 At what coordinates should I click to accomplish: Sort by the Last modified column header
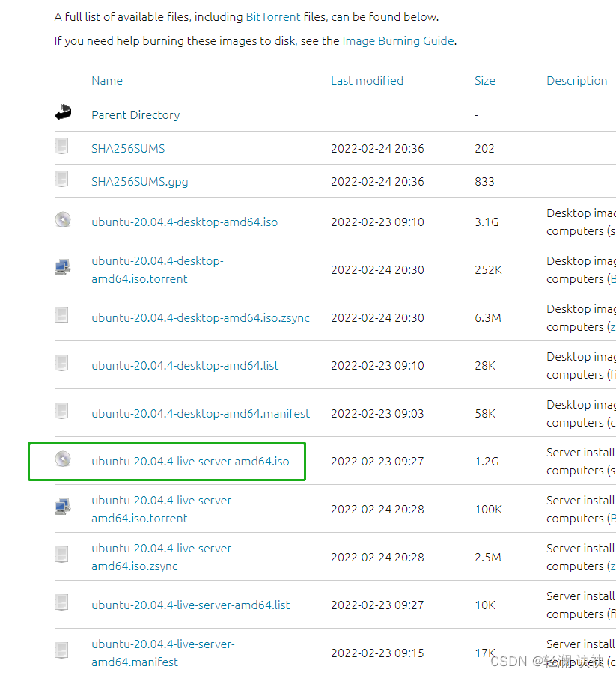click(x=368, y=81)
